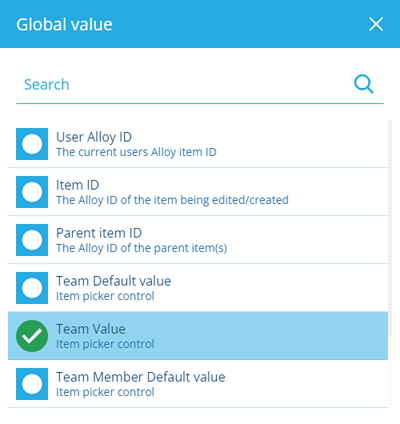Close the Global value dialog
Image resolution: width=400 pixels, height=424 pixels.
(x=376, y=24)
